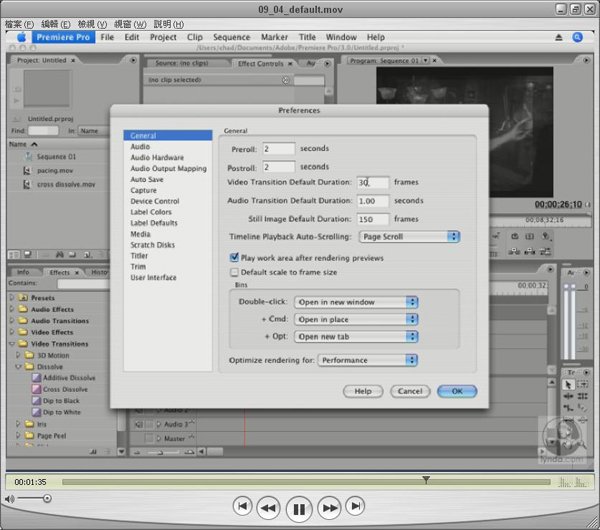Open the + Opt bins dropdown
This screenshot has height=530, width=600.
point(356,336)
